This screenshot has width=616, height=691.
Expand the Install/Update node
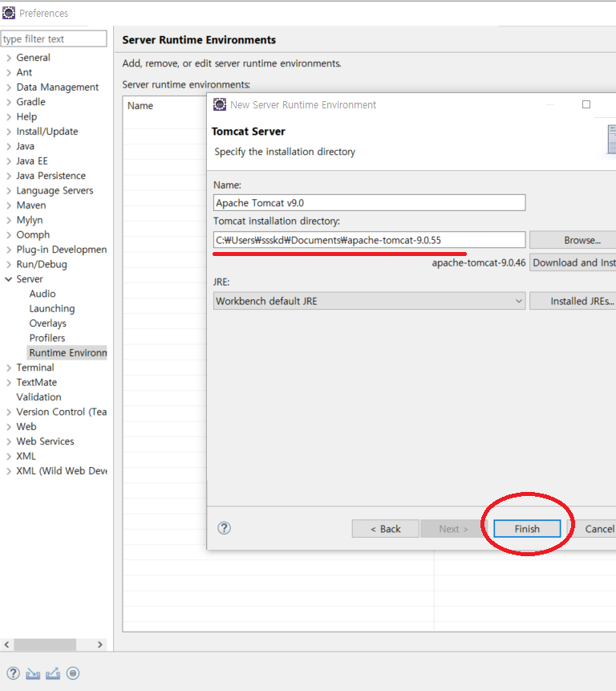8,132
